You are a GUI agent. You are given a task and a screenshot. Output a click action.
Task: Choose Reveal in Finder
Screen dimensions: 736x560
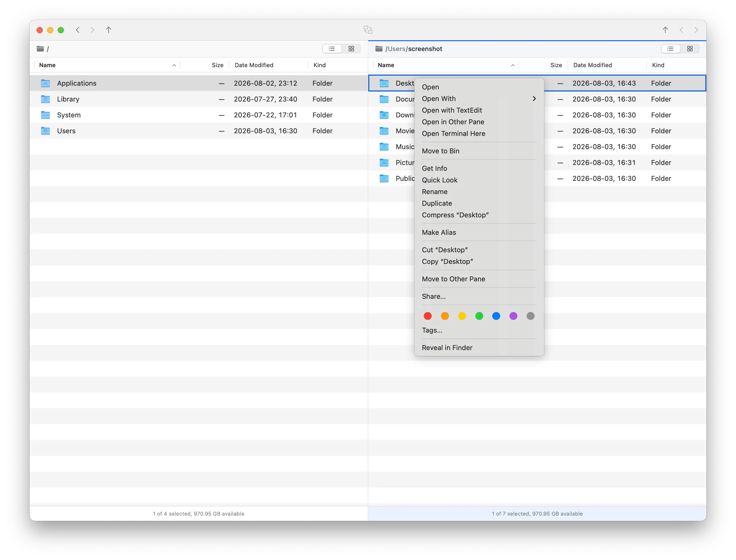(479, 348)
